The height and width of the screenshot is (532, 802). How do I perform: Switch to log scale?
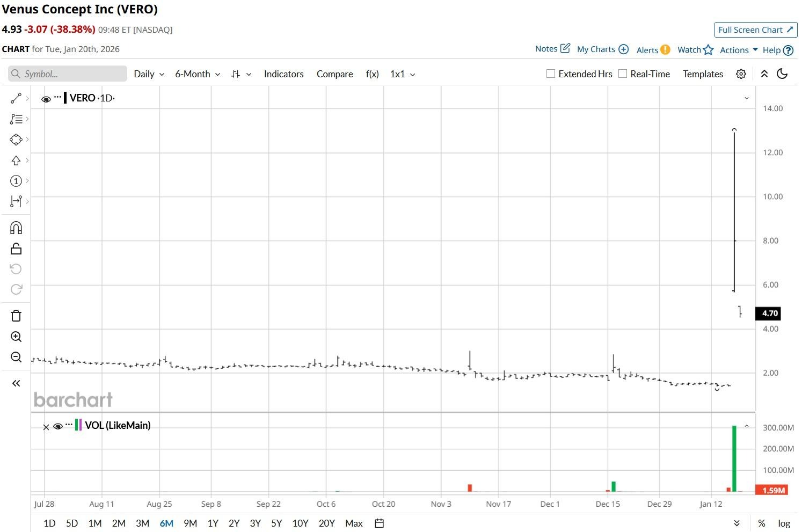[x=784, y=523]
